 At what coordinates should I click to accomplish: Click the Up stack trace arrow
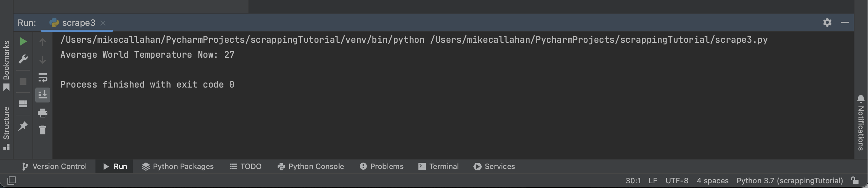tap(43, 42)
